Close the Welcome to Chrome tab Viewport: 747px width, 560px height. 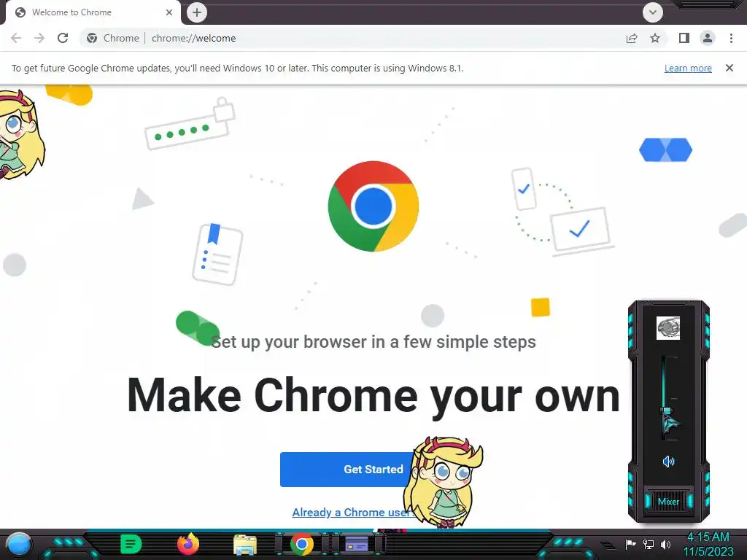pos(169,12)
